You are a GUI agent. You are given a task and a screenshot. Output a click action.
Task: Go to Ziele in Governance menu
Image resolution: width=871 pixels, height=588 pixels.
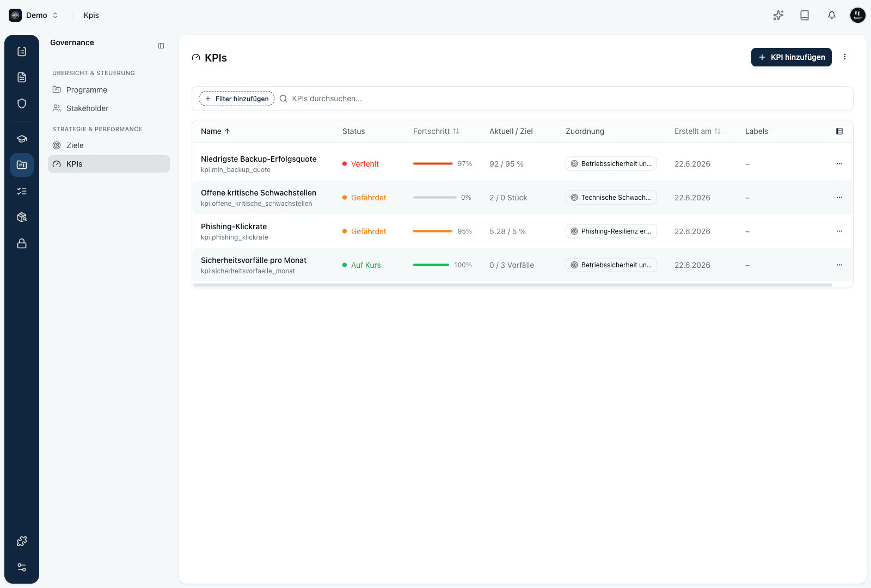pos(109,145)
